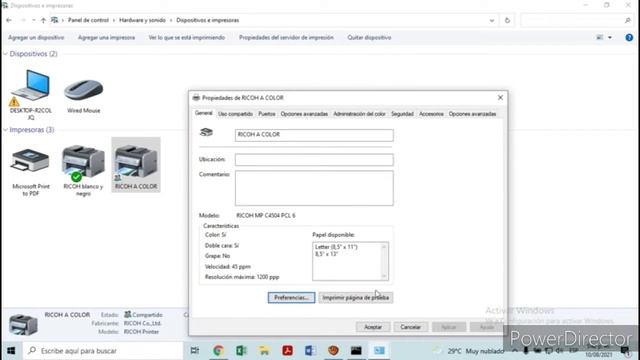Viewport: 640px width, 360px height.
Task: Go back in the Control Panel window
Action: pos(9,20)
